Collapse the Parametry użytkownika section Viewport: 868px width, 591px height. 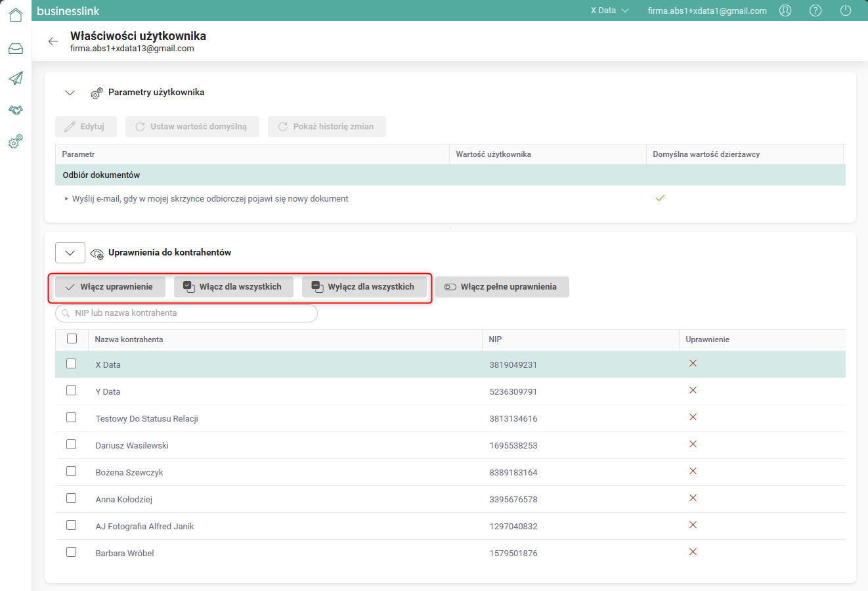pos(70,93)
